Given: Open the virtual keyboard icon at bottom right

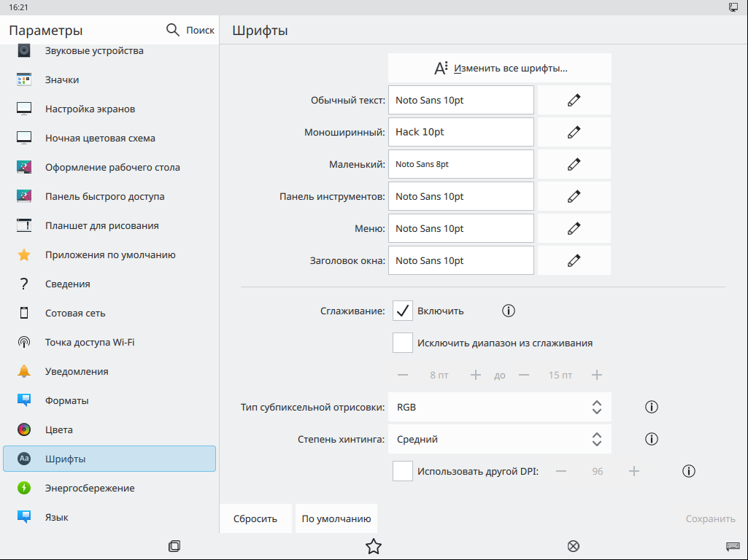Looking at the screenshot, I should (733, 546).
